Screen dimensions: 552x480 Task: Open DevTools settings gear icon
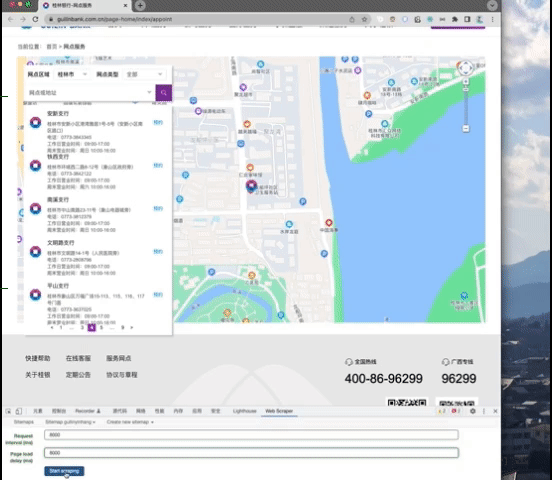point(473,411)
